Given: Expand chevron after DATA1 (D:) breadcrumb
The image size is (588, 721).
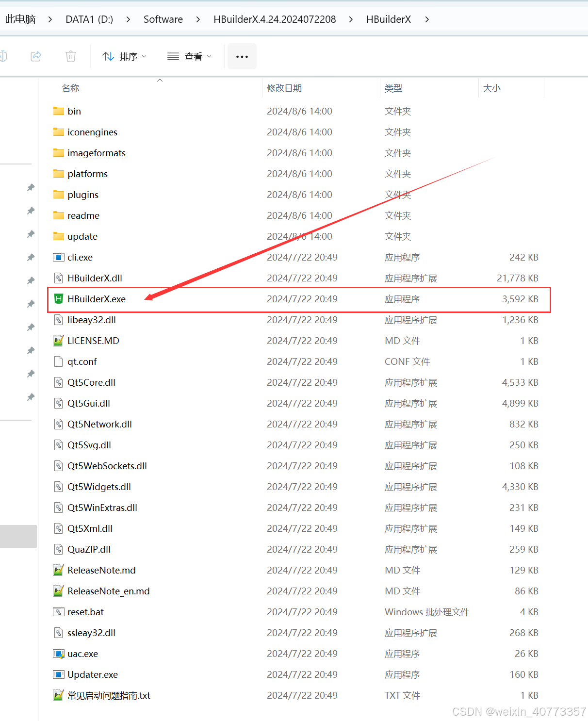Looking at the screenshot, I should coord(128,19).
